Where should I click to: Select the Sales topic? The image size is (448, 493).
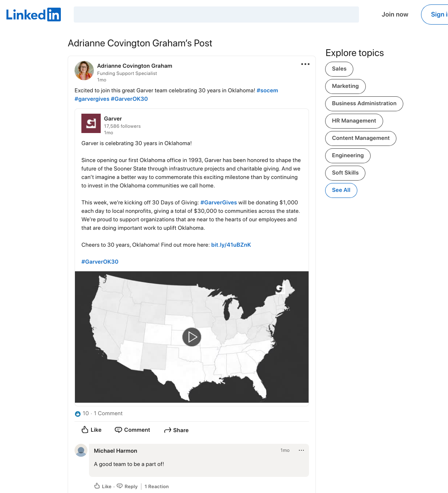[x=339, y=69]
